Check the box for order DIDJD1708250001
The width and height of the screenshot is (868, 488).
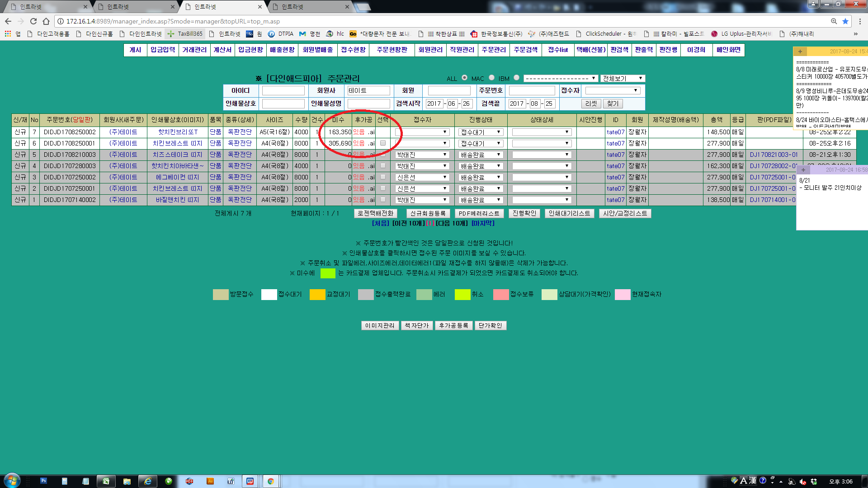click(383, 143)
